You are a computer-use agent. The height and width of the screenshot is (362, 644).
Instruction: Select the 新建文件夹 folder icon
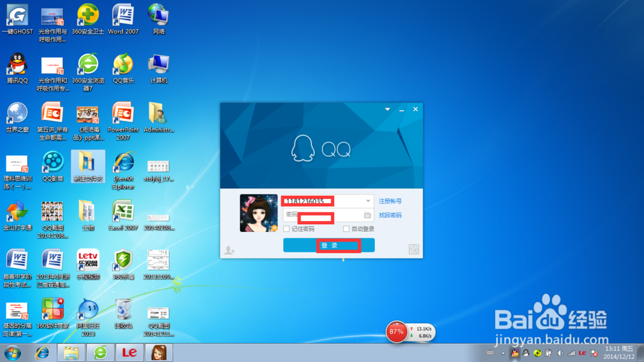88,166
